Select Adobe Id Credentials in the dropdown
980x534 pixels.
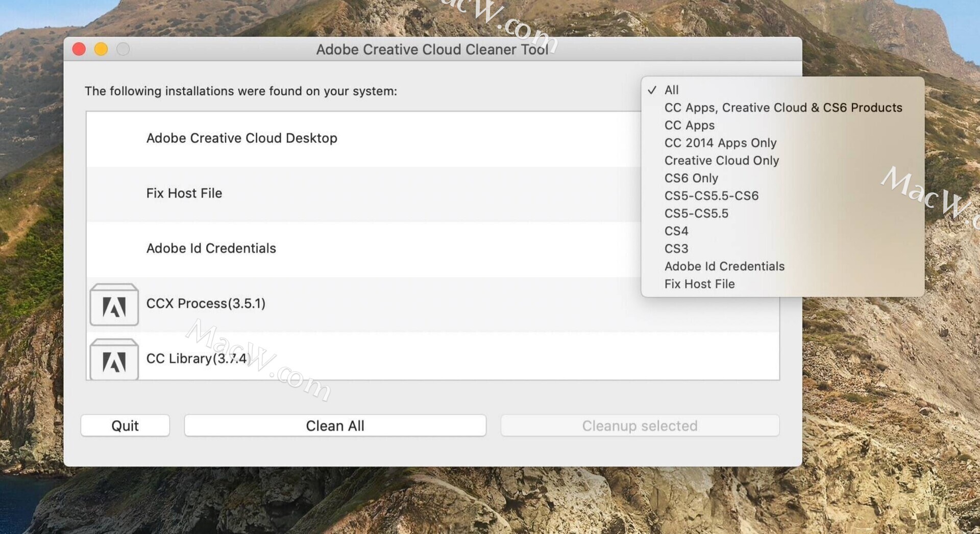724,266
